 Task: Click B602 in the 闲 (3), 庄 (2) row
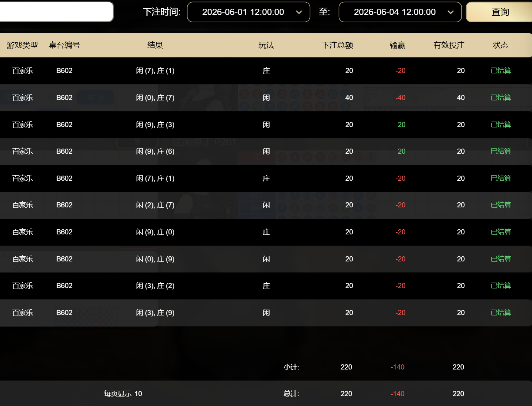tap(64, 286)
